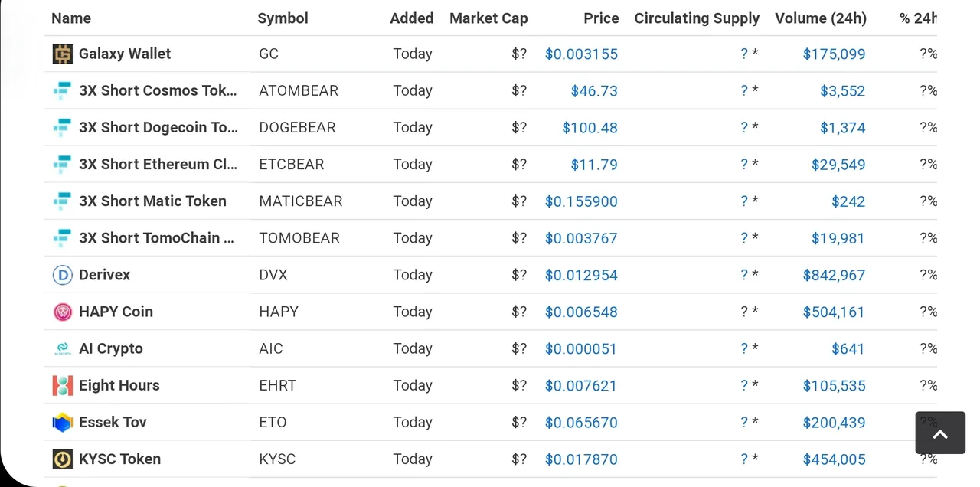Click the 3X Short TomoChain logo
Viewport: 980px width, 487px height.
click(62, 237)
